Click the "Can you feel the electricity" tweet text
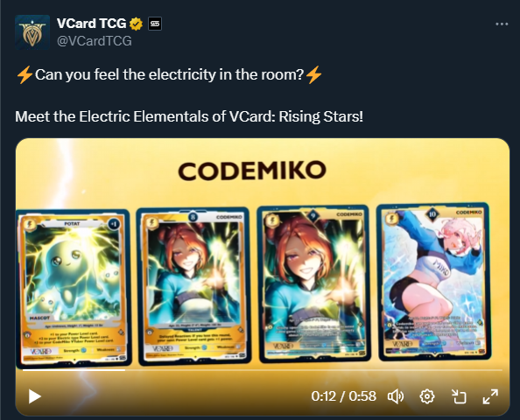Viewport: 520px width, 420px height. coord(169,74)
